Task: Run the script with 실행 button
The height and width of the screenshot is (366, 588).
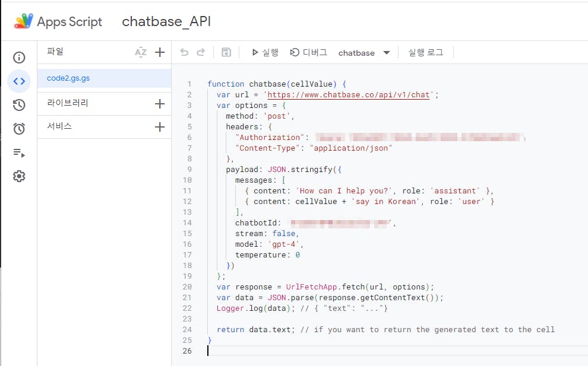Action: point(265,52)
